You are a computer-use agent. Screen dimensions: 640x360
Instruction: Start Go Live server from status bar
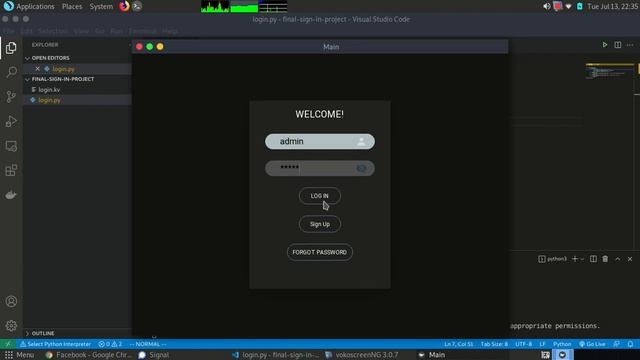(x=592, y=344)
